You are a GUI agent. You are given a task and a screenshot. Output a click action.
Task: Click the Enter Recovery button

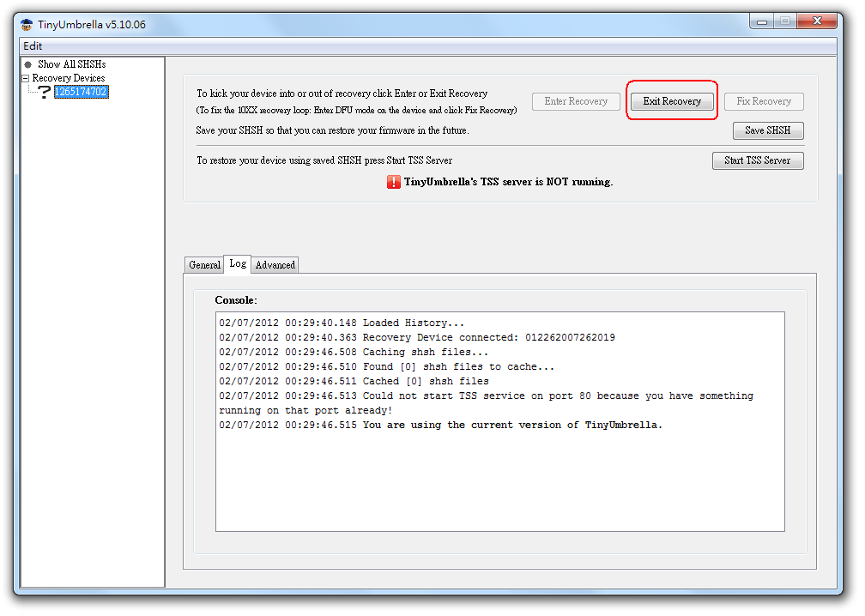(x=576, y=101)
